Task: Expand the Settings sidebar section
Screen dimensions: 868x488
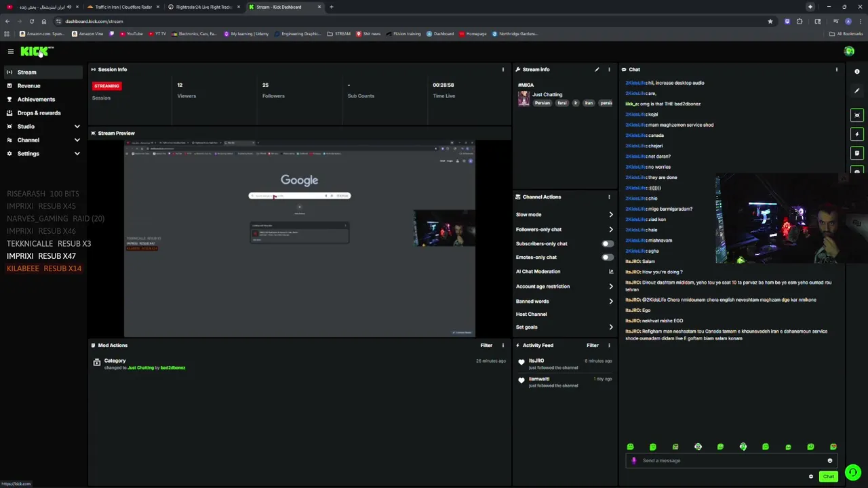Action: (77, 153)
